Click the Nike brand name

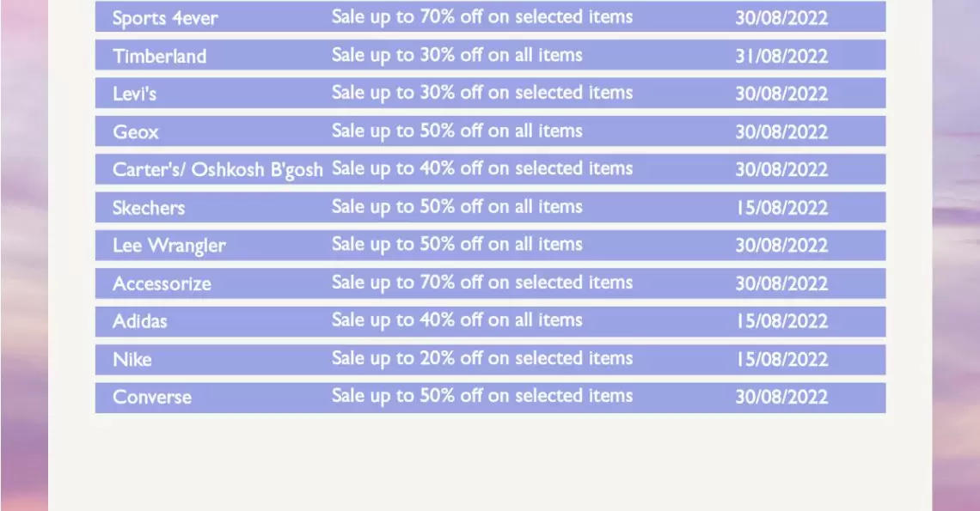[x=132, y=359]
